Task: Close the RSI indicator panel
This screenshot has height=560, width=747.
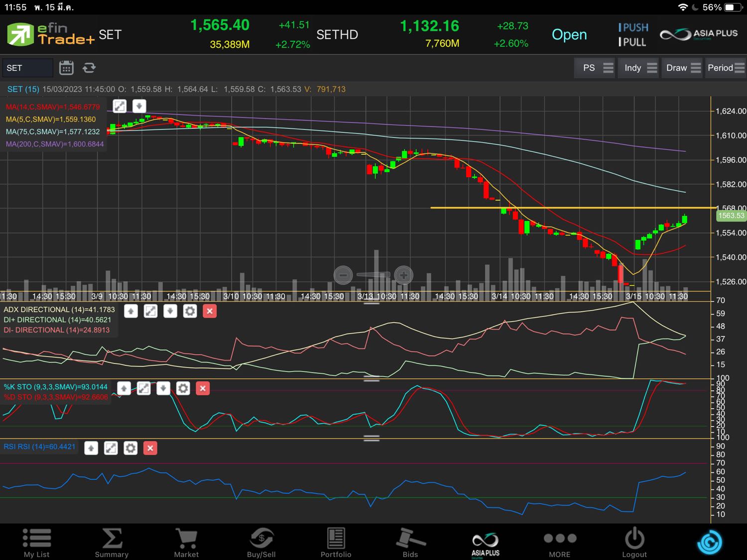Action: [150, 448]
